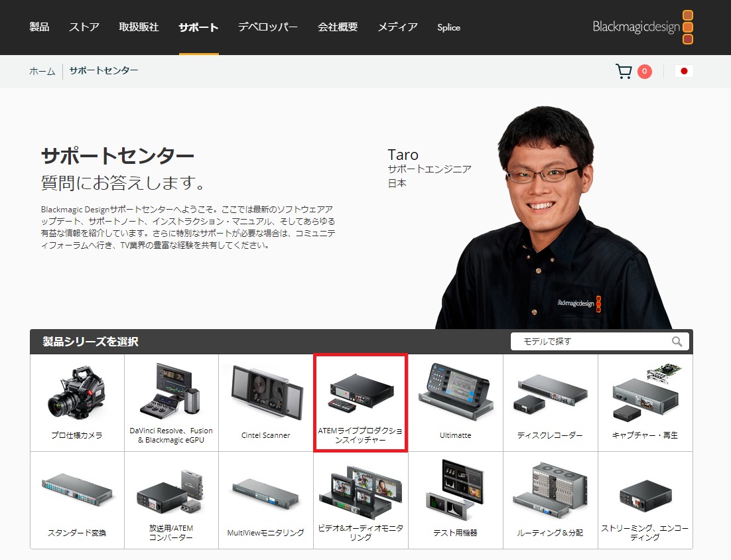Image resolution: width=731 pixels, height=560 pixels.
Task: Click the Ultimatte label
Action: (456, 435)
